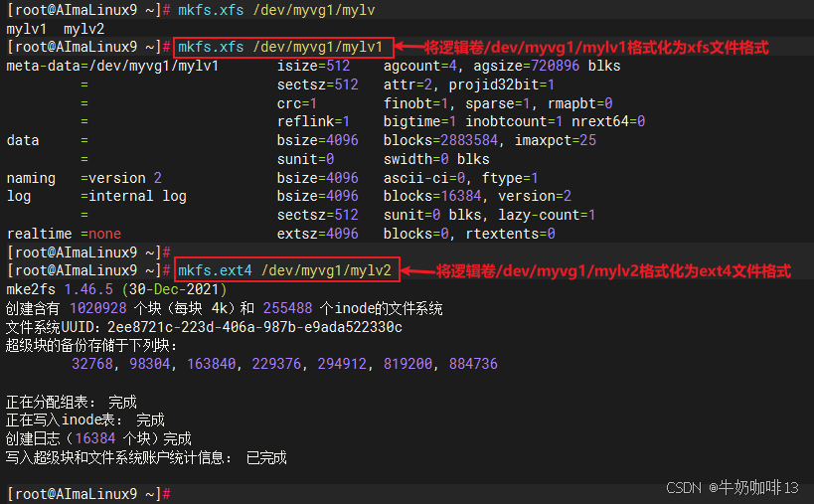Screen dimensions: 814x504
Task: Click the 'mke2fs 1.46.5 (30-Dec-2021)' version line
Action: (x=117, y=289)
